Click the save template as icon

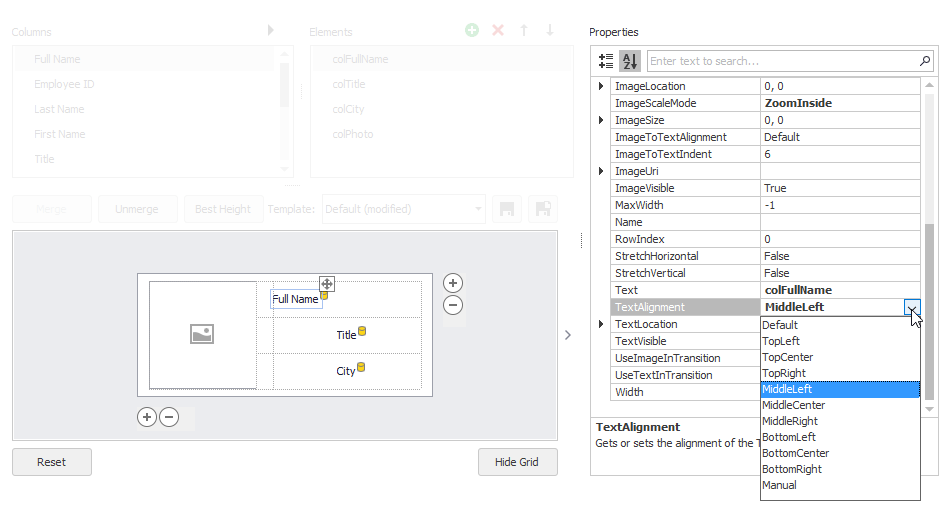click(x=543, y=209)
